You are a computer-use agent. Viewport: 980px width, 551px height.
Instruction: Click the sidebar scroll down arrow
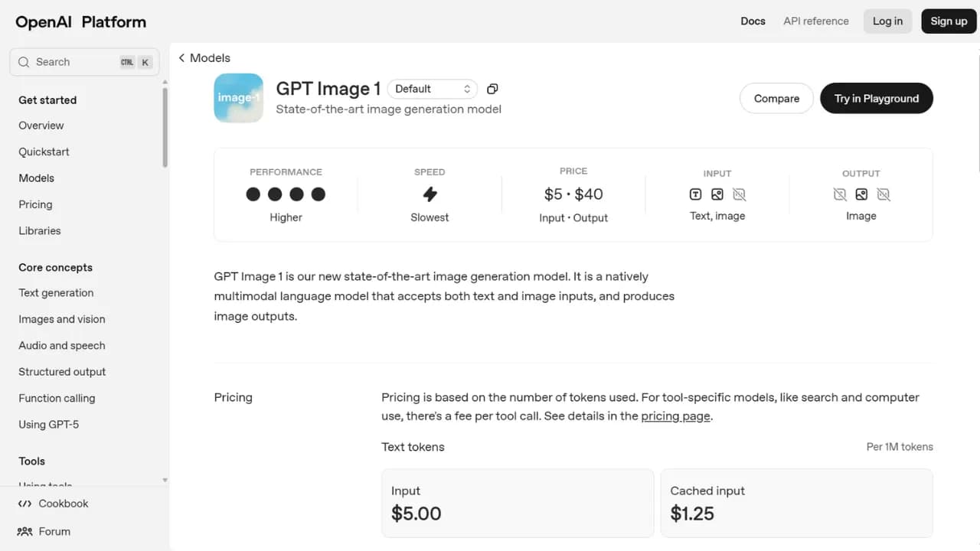point(165,480)
